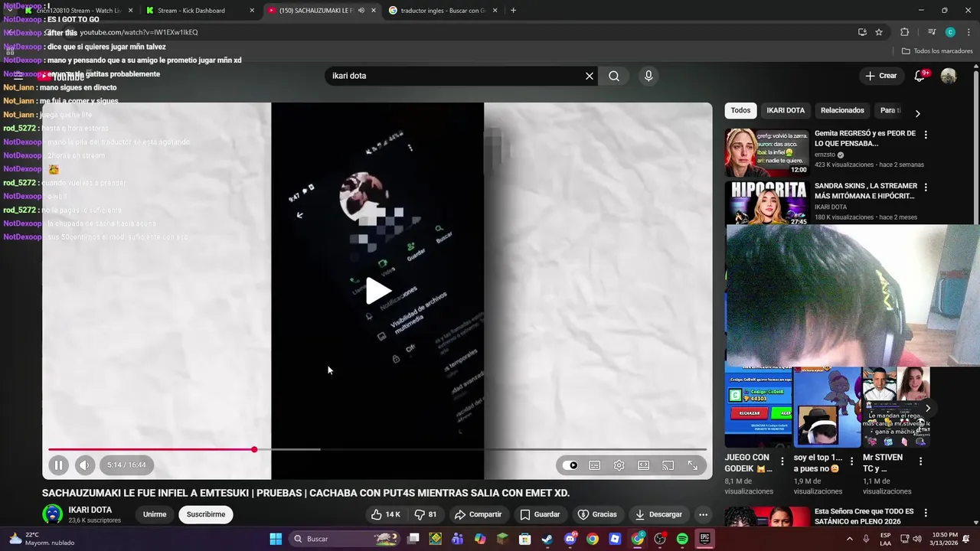This screenshot has height=551, width=980.
Task: Open Spotify from the taskbar
Action: [x=682, y=539]
